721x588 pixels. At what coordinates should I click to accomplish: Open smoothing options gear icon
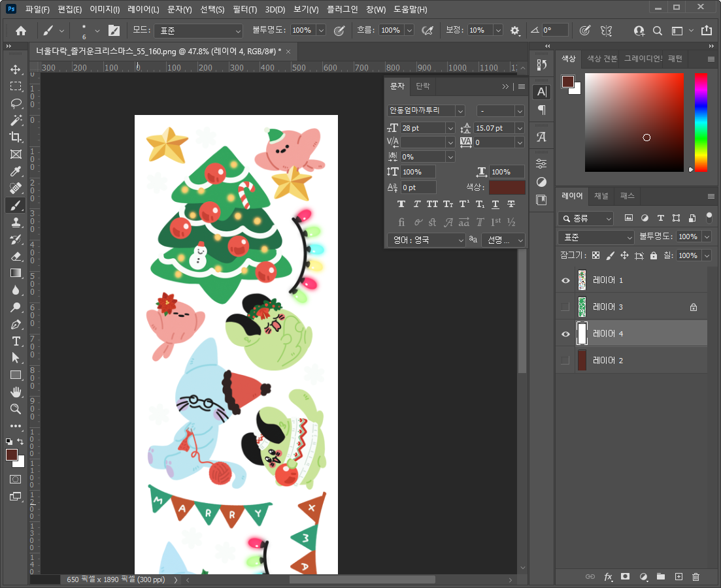514,31
